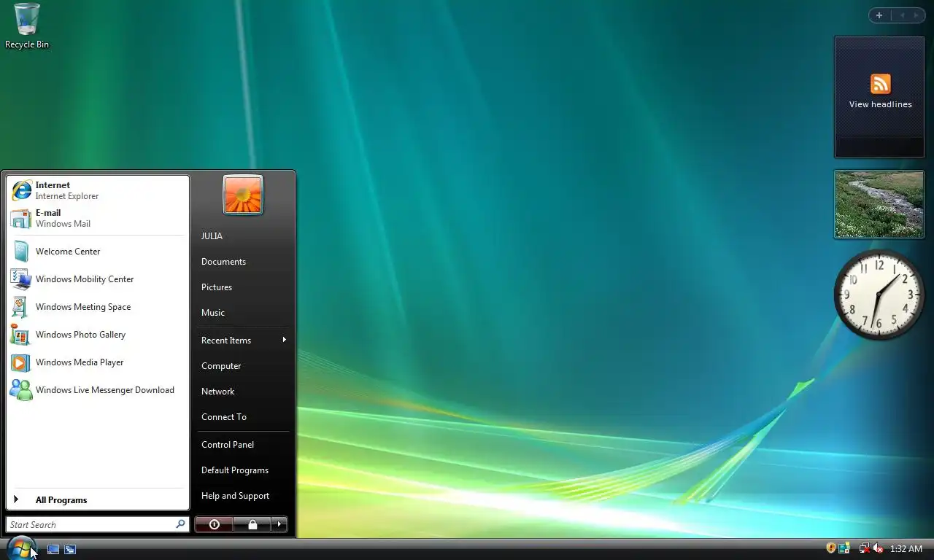Launch Windows Mobility Center

tap(98, 279)
